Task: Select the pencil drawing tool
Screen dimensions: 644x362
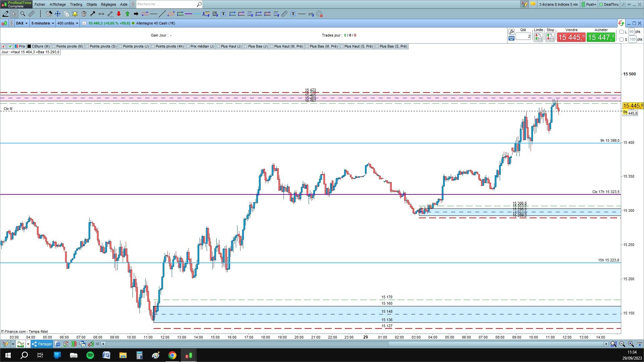Action: click(x=5, y=14)
